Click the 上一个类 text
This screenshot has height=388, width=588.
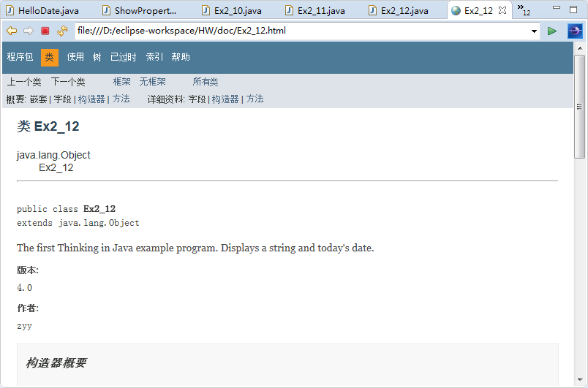pos(24,82)
